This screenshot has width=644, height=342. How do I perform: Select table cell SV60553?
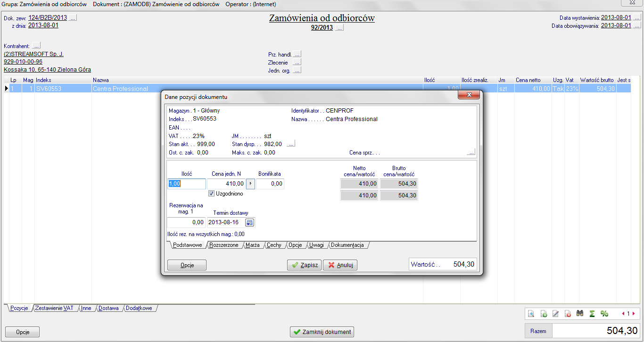pyautogui.click(x=63, y=89)
